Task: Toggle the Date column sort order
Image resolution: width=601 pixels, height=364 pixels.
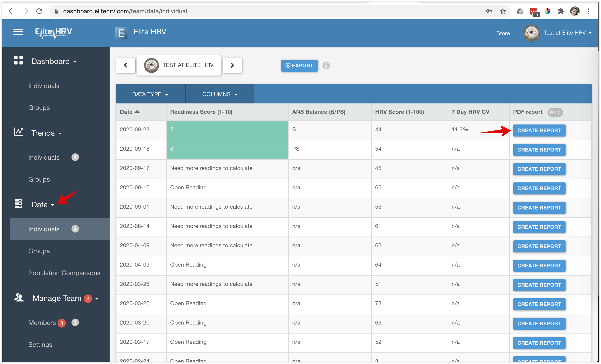Action: [130, 112]
